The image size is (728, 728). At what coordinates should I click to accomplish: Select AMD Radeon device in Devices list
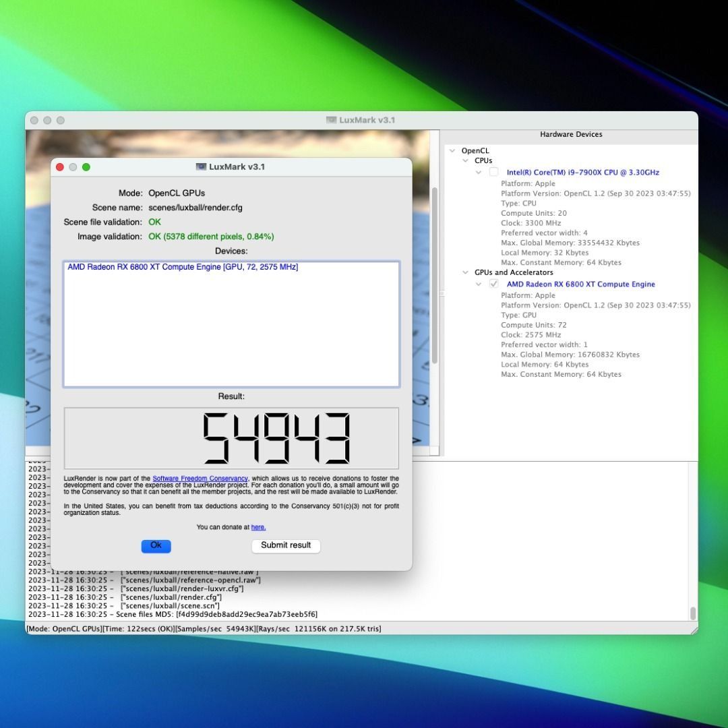tap(183, 268)
